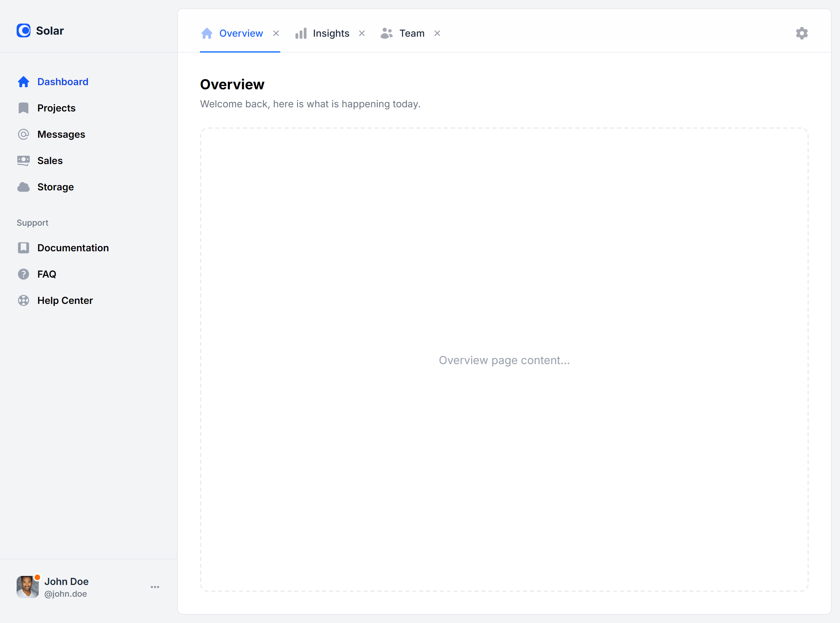The height and width of the screenshot is (623, 840).
Task: Click the Sales cash icon
Action: tap(24, 161)
